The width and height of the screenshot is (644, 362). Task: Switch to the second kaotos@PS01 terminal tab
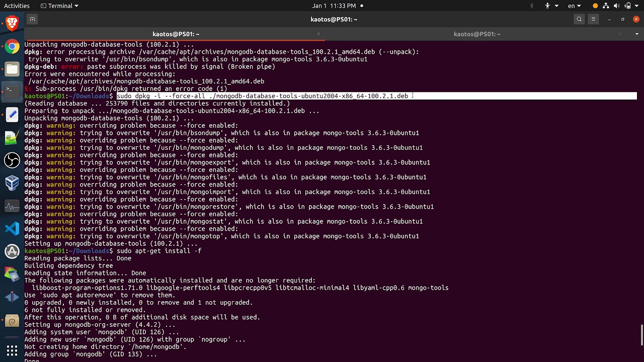(477, 34)
